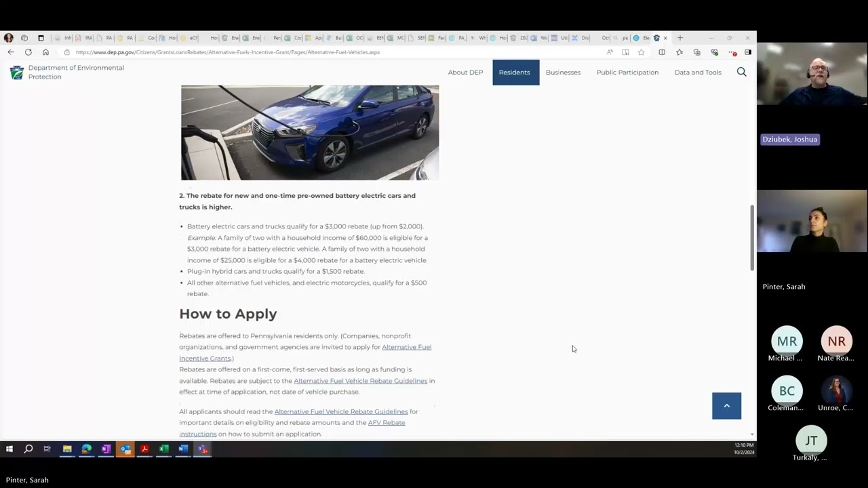Open the first Alternative Fuel Vehicle Rebate Guidelines link
Image resolution: width=868 pixels, height=488 pixels.
(x=361, y=381)
